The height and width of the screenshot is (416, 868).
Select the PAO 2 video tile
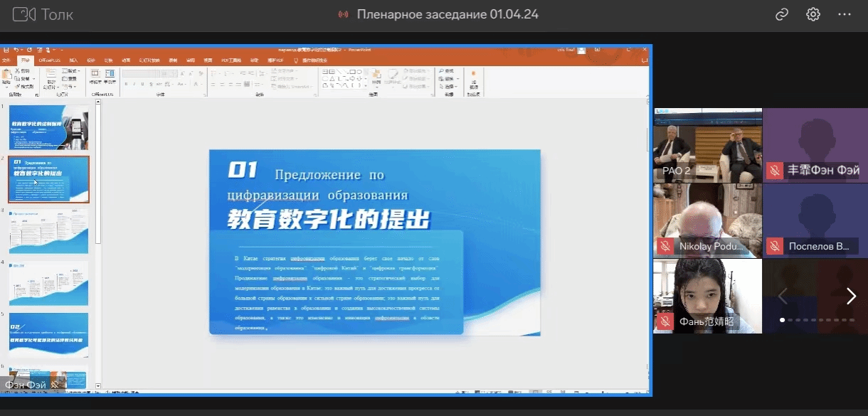click(x=707, y=145)
